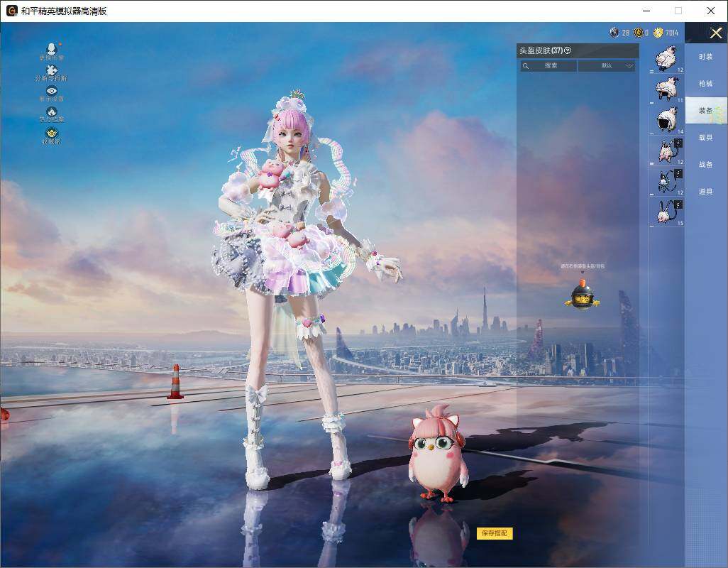The width and height of the screenshot is (728, 568).
Task: Select the pink backpack thumbnail numbered 12
Action: point(667,151)
